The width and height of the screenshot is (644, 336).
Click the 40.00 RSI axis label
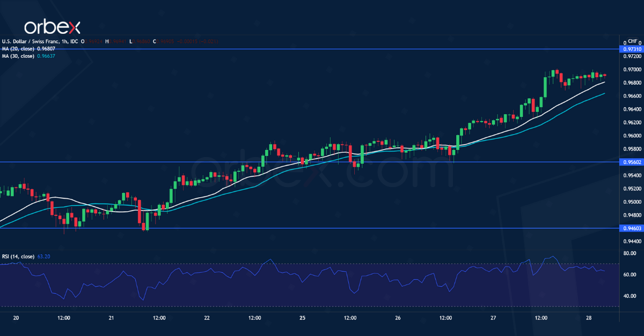click(x=630, y=296)
